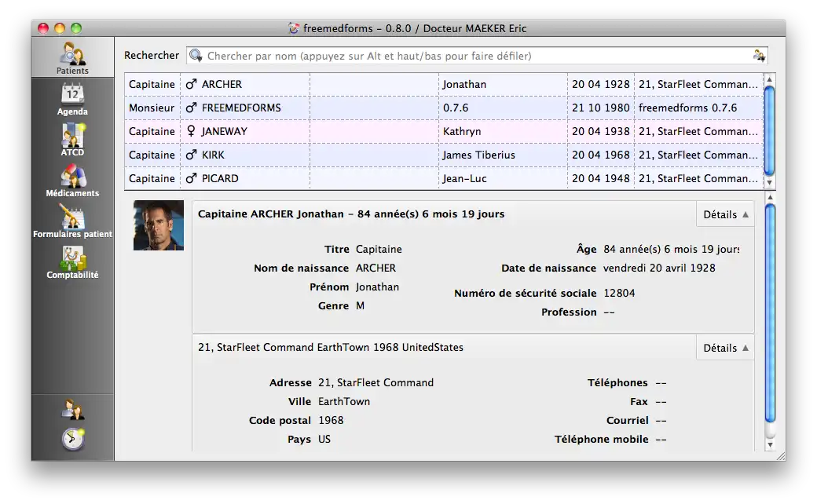Click Jonathan Archer's patient photo
Viewport: 817px width, 504px height.
click(x=159, y=225)
